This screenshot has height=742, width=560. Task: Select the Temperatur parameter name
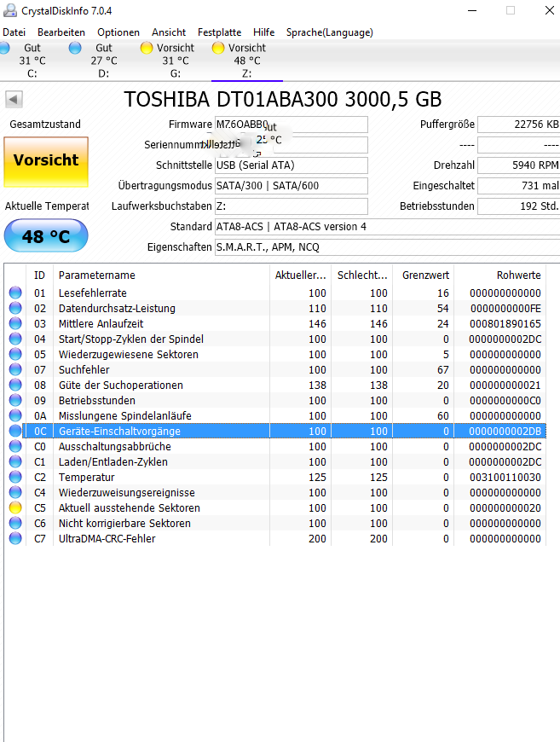coord(87,477)
